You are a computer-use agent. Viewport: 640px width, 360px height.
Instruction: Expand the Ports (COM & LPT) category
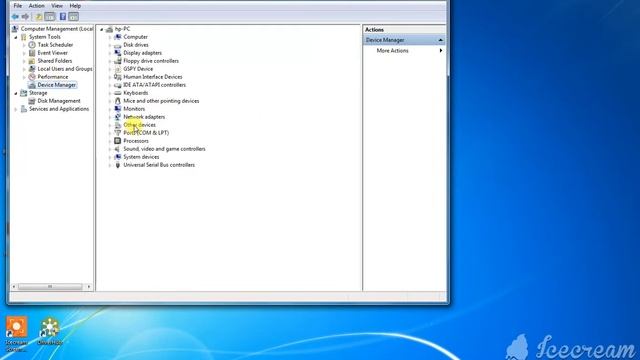110,133
